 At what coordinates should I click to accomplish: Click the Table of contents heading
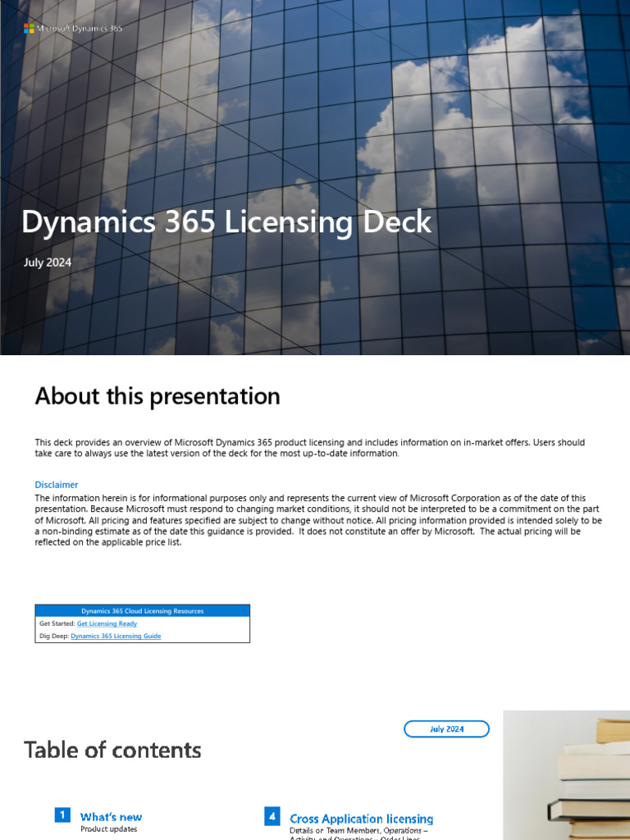tap(112, 750)
